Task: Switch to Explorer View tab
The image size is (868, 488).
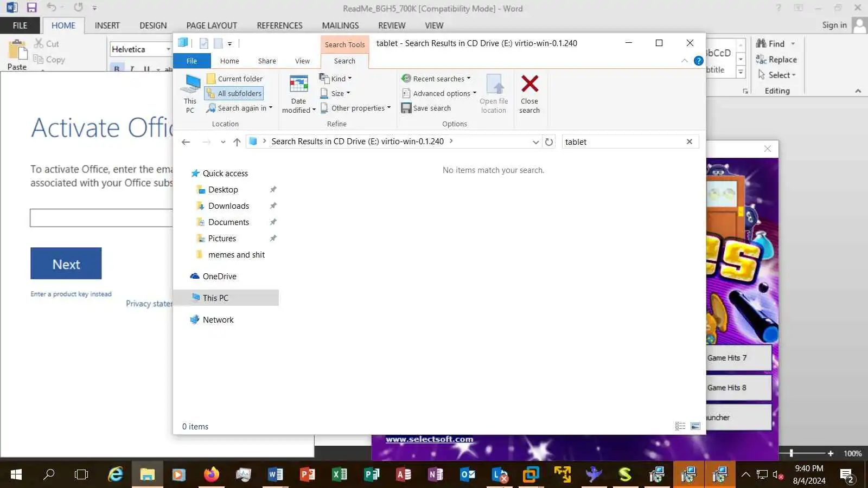Action: click(302, 61)
